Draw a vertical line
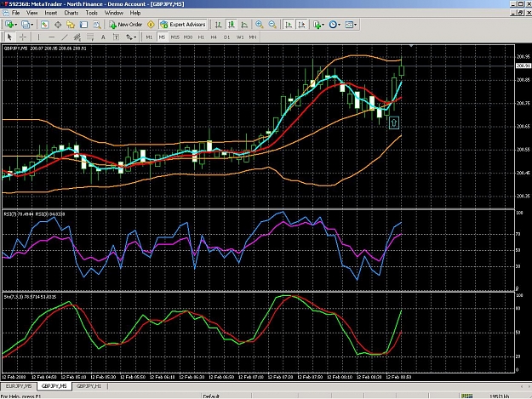The width and height of the screenshot is (532, 399). (x=38, y=37)
